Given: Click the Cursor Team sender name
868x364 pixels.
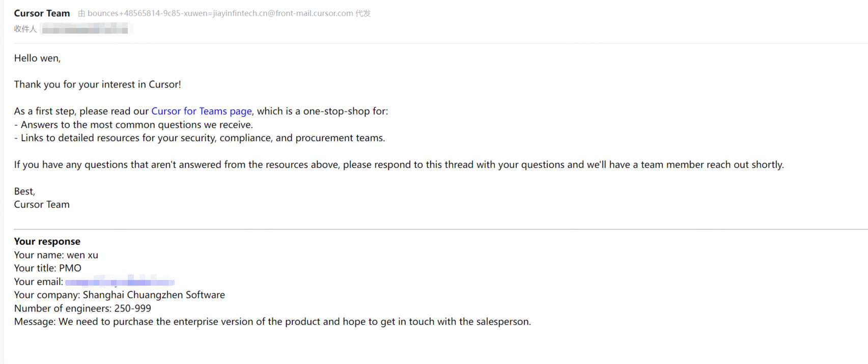Looking at the screenshot, I should click(x=42, y=14).
